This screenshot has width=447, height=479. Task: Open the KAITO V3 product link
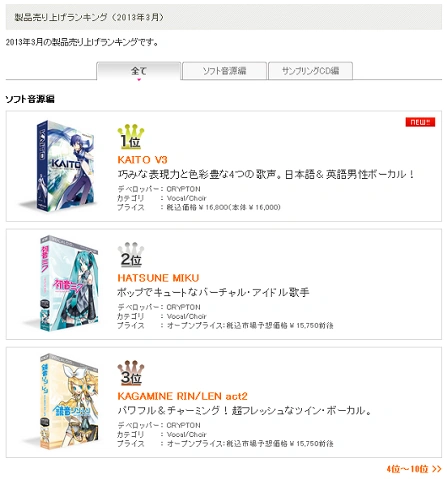(x=142, y=160)
